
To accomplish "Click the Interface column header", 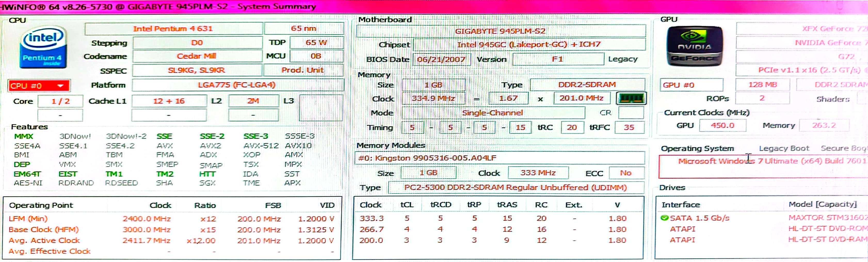I will [x=681, y=205].
